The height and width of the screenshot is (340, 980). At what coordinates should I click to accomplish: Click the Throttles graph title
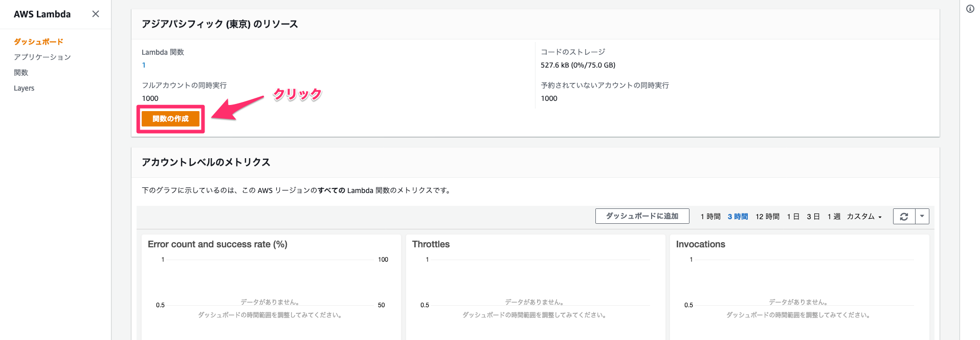[x=431, y=244]
